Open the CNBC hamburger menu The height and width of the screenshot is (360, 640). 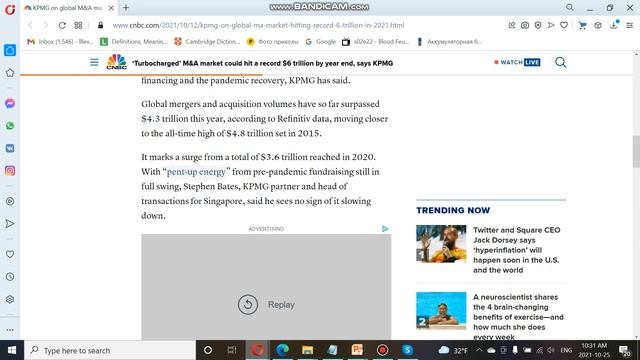pos(94,62)
